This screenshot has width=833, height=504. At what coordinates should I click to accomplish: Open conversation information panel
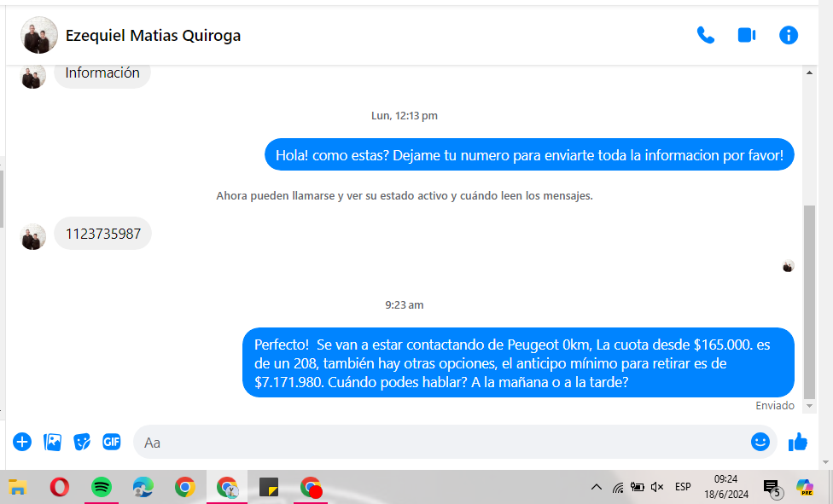coord(789,35)
